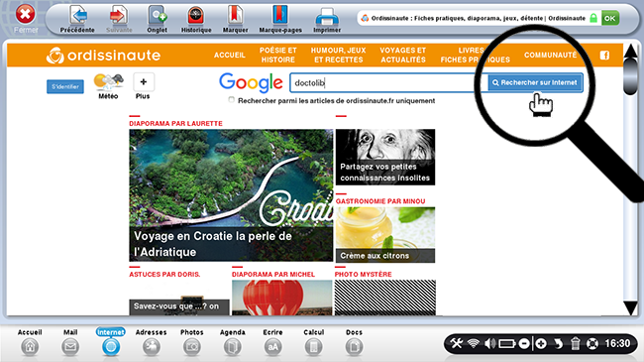This screenshot has width=644, height=362.
Task: Open the Voyage en Croatie diaporama
Action: [x=231, y=195]
